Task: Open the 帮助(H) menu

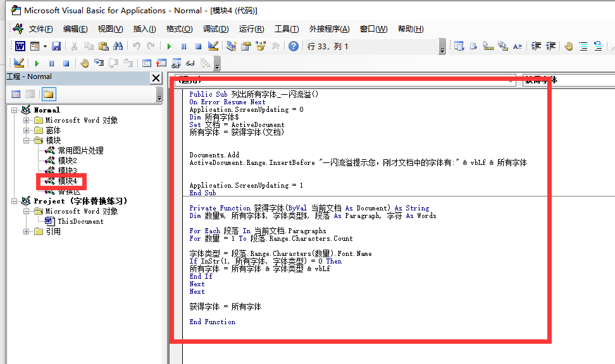Action: coord(411,29)
